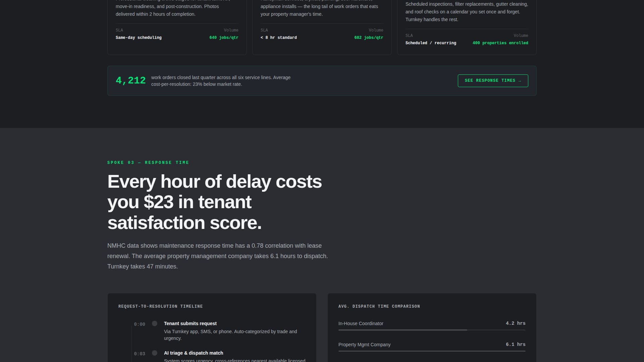This screenshot has width=644, height=362.
Task: Click the 'Scheduled / recurring' SLA value
Action: [431, 43]
